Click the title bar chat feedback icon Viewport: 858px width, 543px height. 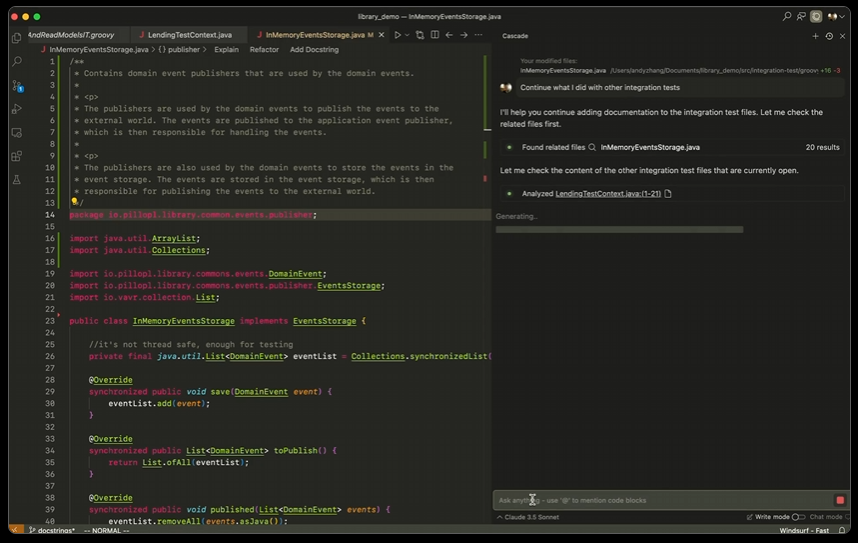[801, 16]
